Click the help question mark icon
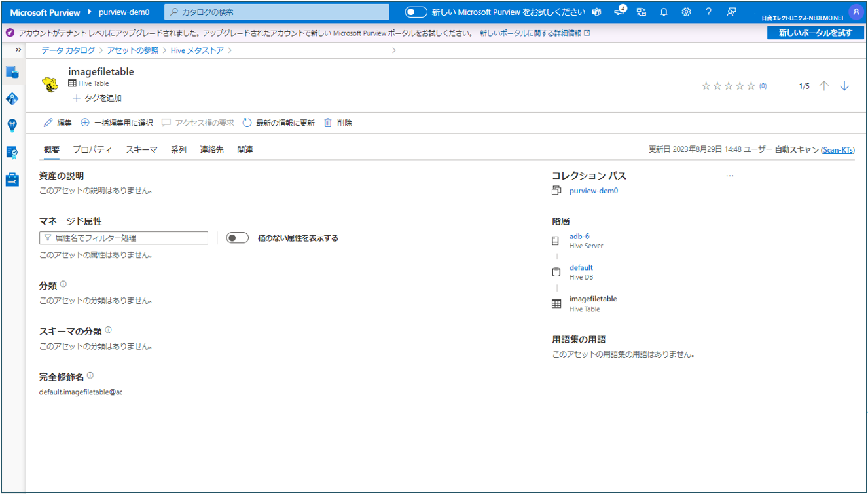The height and width of the screenshot is (494, 868). point(708,12)
